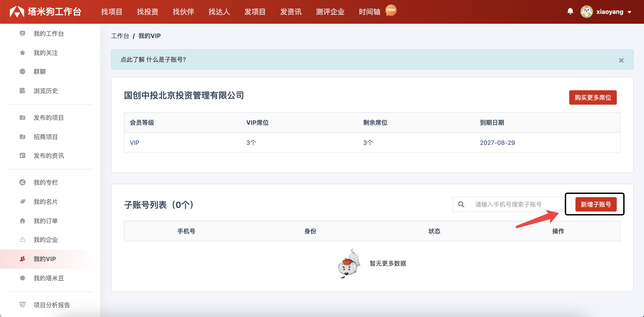
Task: Go to 我的名片 in sidebar
Action: [x=46, y=202]
